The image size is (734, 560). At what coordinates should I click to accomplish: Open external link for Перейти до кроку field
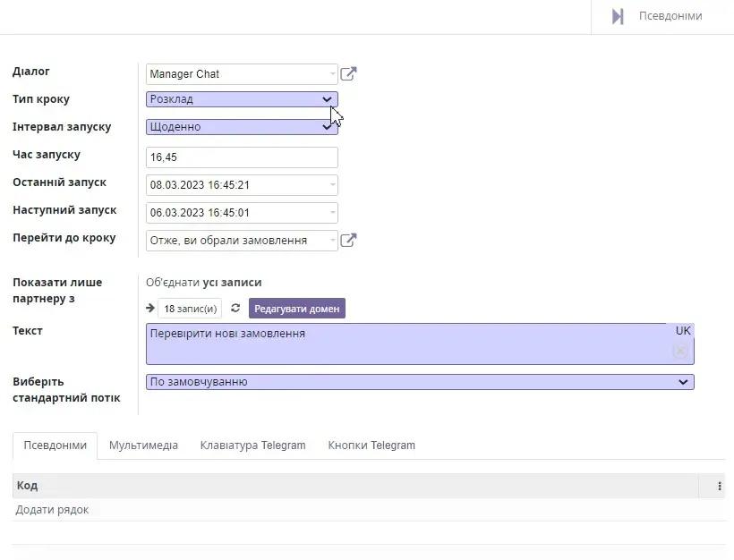pos(348,240)
